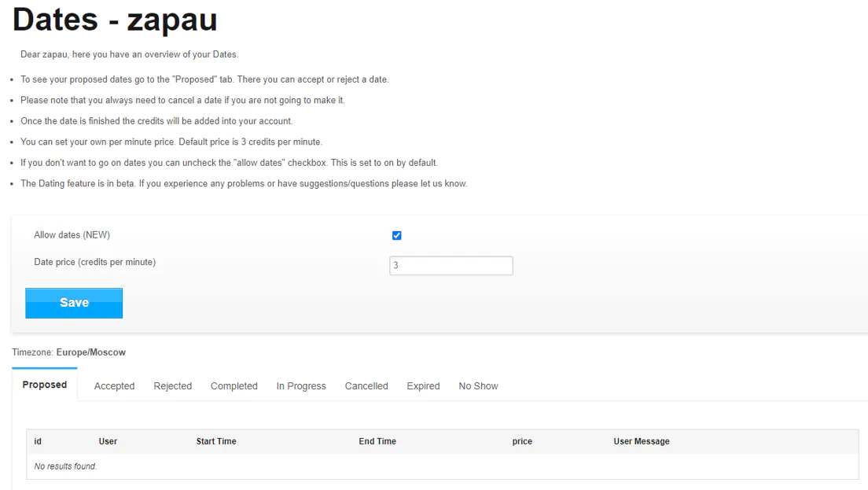The width and height of the screenshot is (868, 490).
Task: Click the price column header
Action: point(522,441)
